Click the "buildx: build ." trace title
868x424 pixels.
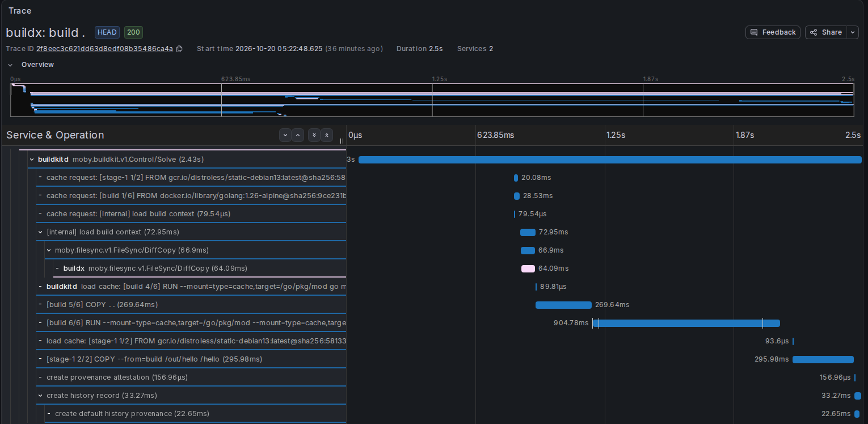45,32
